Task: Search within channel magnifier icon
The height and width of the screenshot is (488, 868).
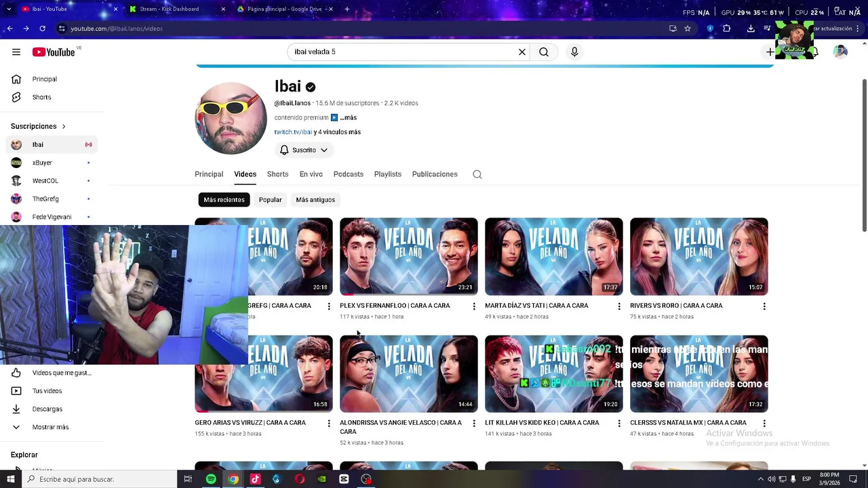Action: pos(477,174)
